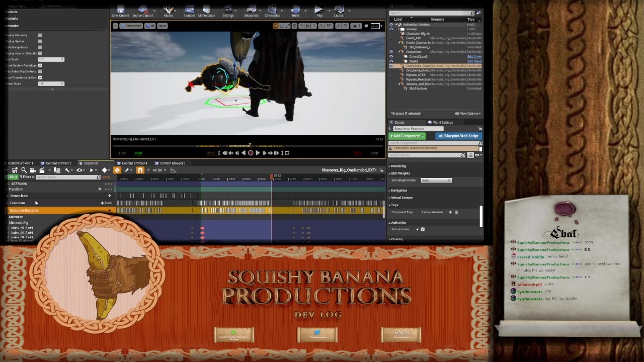The image size is (644, 362).
Task: Switch to World Settings tab
Action: [442, 122]
